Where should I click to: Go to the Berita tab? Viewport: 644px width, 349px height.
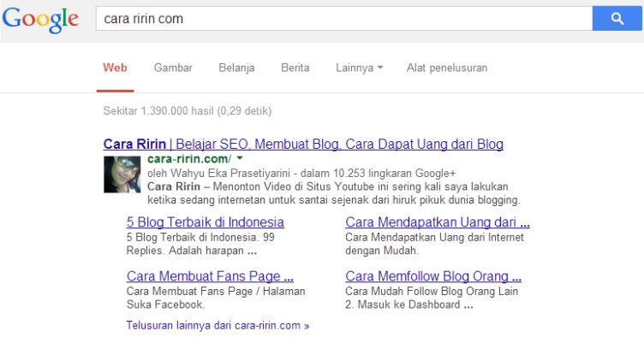(295, 68)
